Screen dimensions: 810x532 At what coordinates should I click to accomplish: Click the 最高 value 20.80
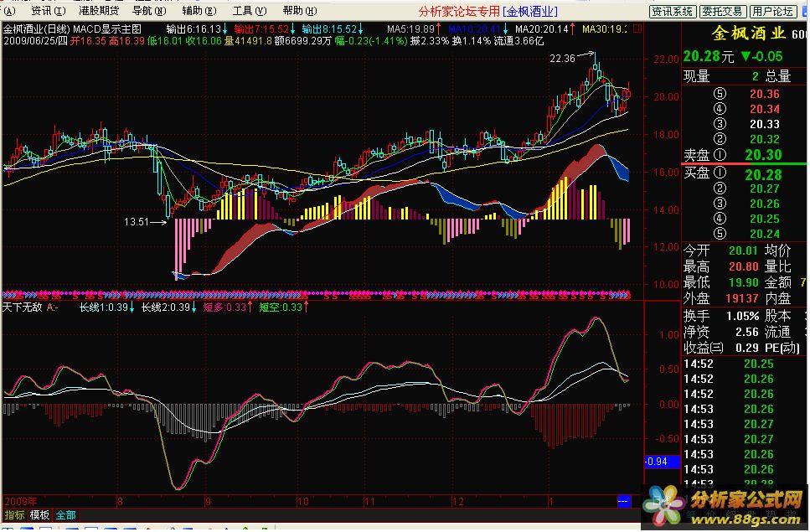coord(743,266)
